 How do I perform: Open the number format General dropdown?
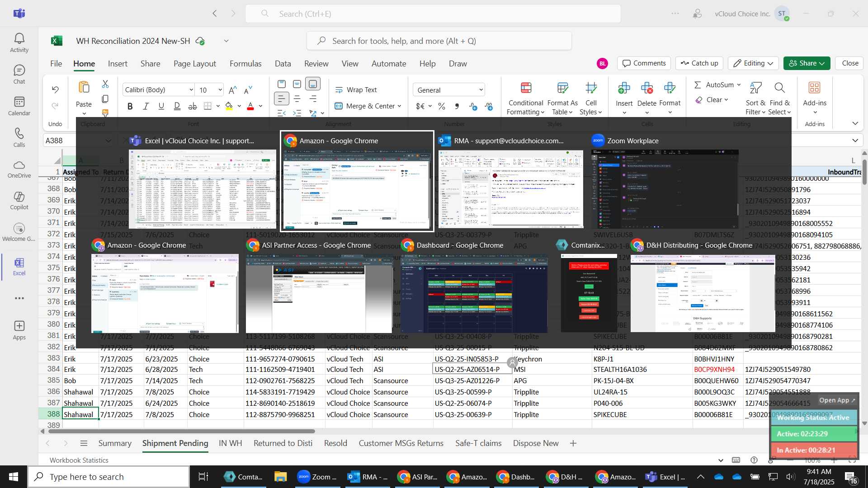pyautogui.click(x=481, y=90)
